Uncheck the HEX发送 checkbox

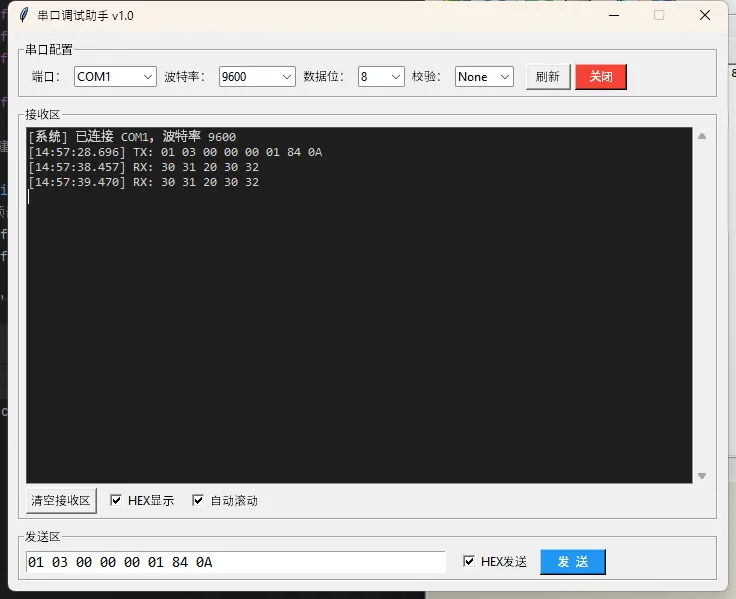pos(469,562)
